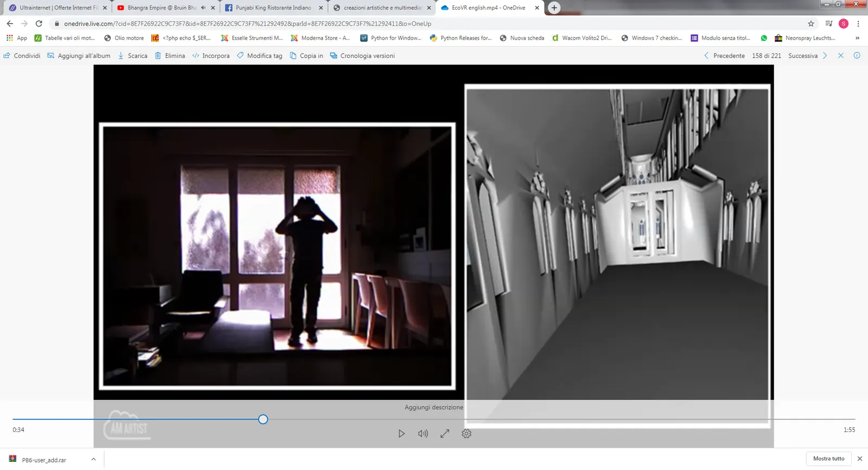The width and height of the screenshot is (868, 470).
Task: Open the PB6-user_add.rar downloaded file
Action: 43,460
